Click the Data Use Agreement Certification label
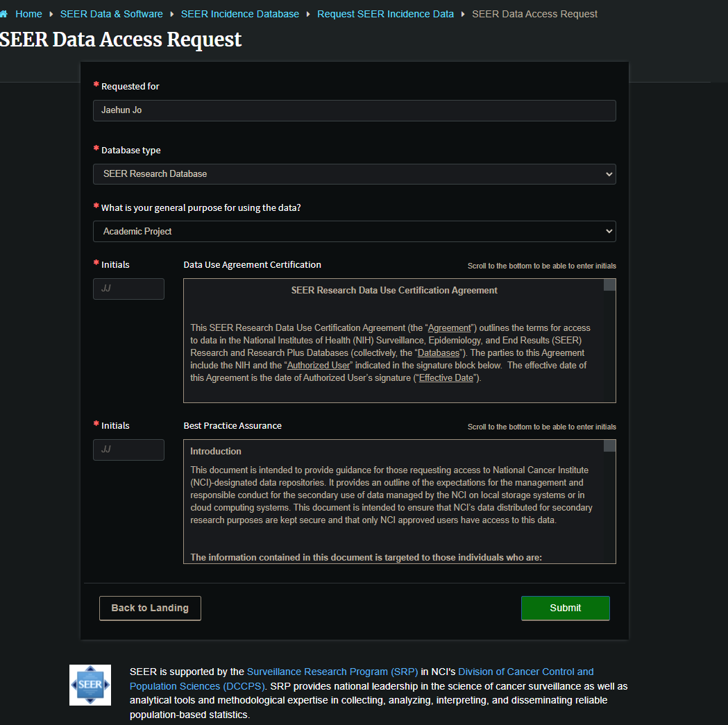Viewport: 728px width, 725px height. coord(252,264)
